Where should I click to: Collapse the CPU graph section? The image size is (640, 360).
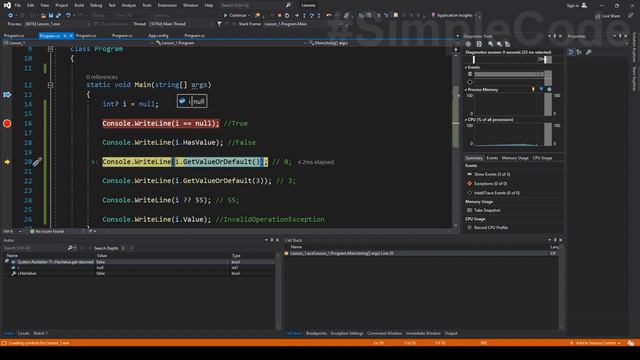[x=466, y=120]
